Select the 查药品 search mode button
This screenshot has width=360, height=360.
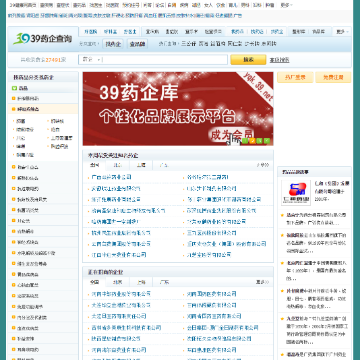[x=137, y=44]
